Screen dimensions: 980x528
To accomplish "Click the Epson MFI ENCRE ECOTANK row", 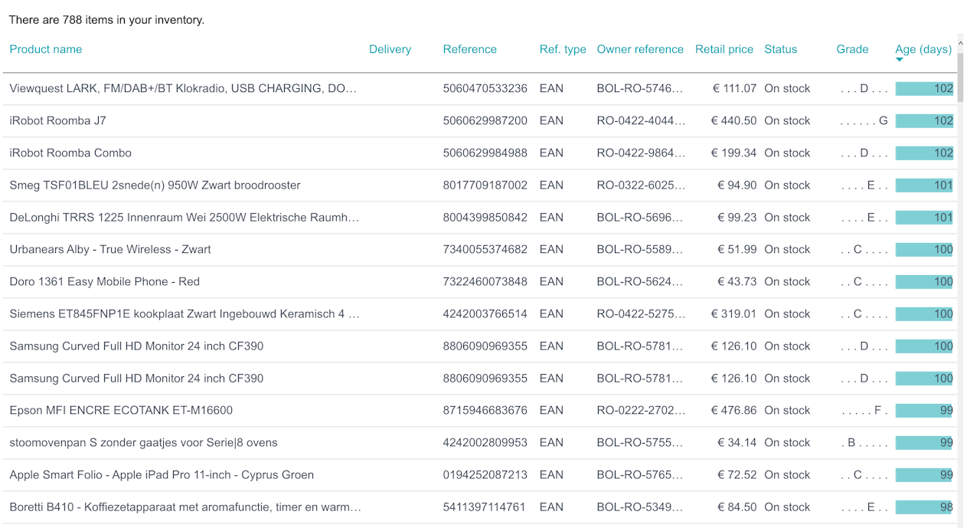I will tap(480, 411).
